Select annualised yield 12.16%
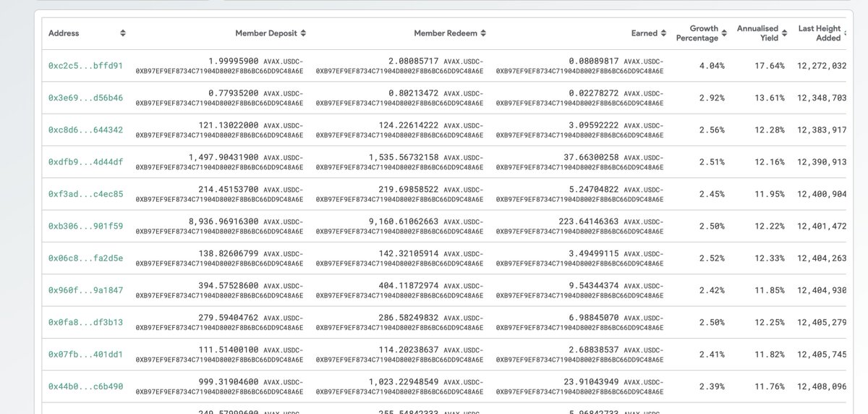Viewport: 868px width, 414px height. 769,162
